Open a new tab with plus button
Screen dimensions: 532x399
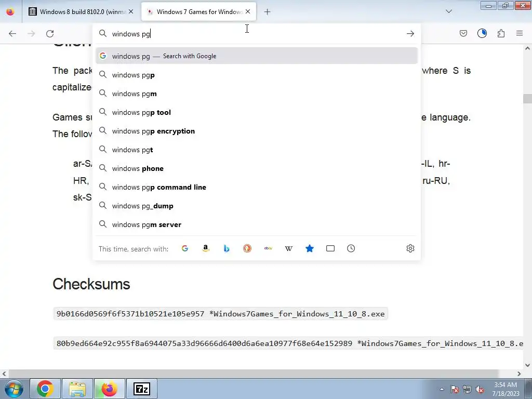click(267, 12)
